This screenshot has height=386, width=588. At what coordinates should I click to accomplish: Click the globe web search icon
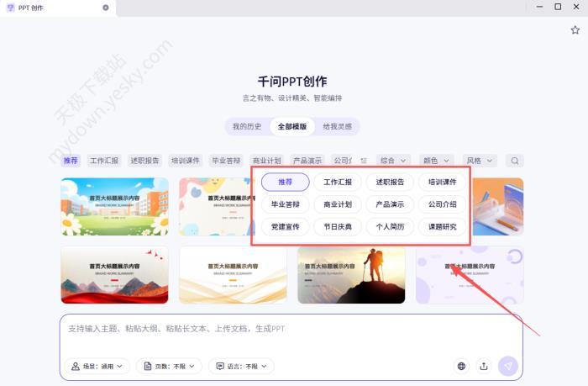click(x=461, y=366)
